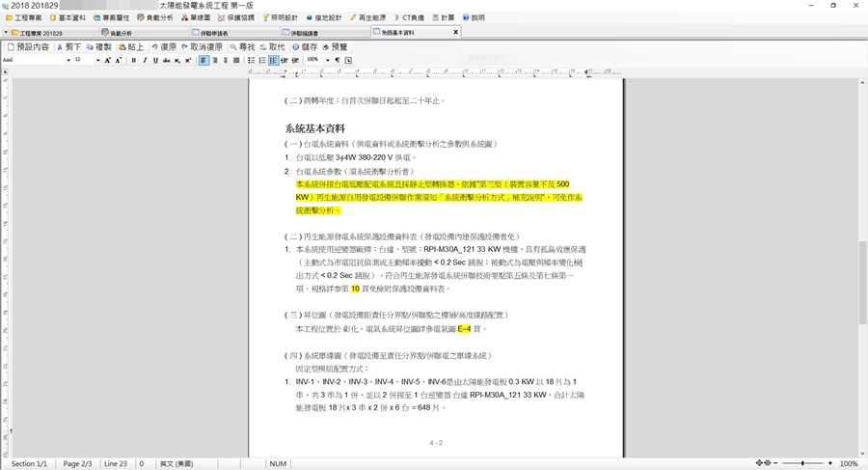
Task: Click the font size 12 field
Action: point(84,61)
